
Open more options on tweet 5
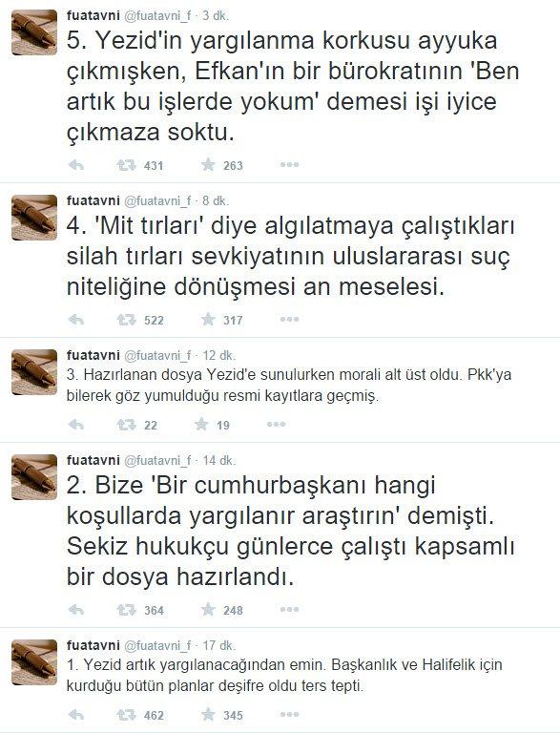(289, 164)
